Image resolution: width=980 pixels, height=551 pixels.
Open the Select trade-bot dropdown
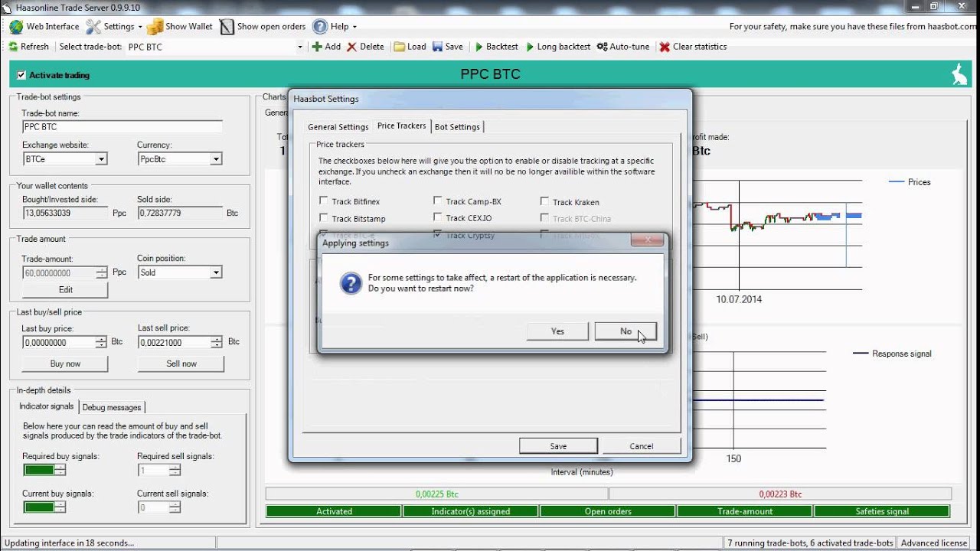pyautogui.click(x=300, y=47)
